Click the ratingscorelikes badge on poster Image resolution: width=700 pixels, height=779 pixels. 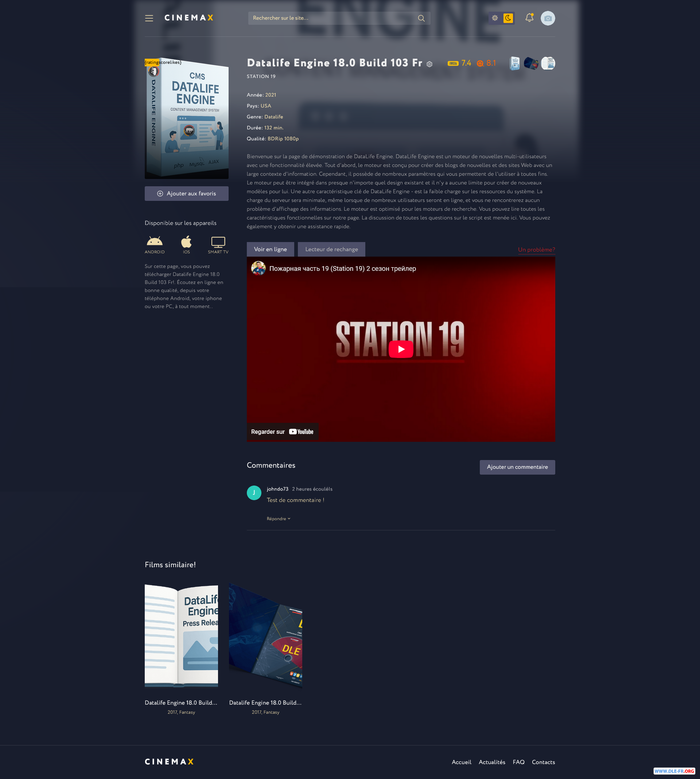click(x=163, y=62)
